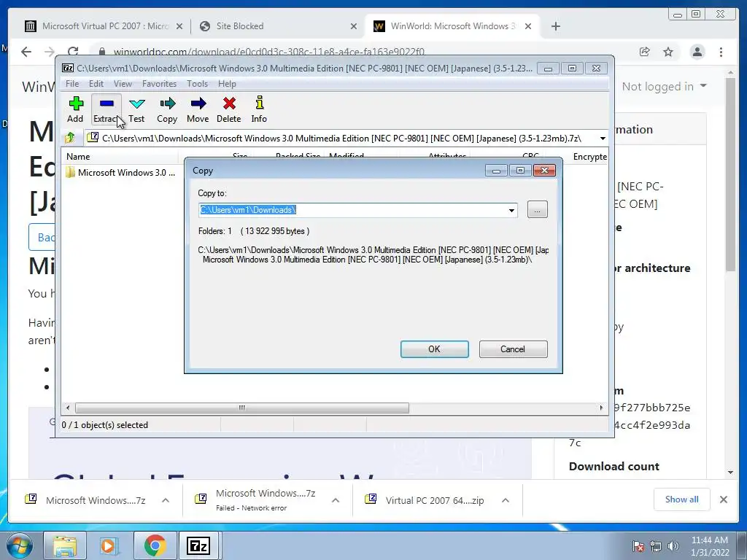The height and width of the screenshot is (560, 747).
Task: Sort file list by Name column
Action: tap(120, 157)
